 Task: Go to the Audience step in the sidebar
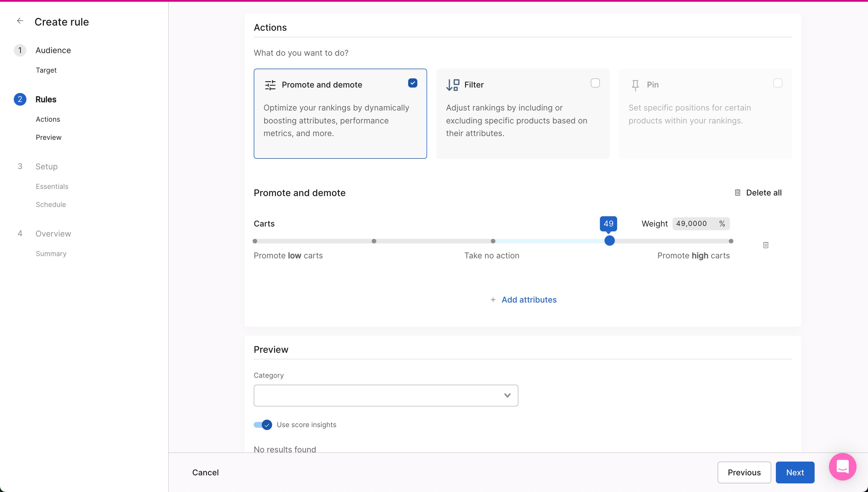click(53, 50)
